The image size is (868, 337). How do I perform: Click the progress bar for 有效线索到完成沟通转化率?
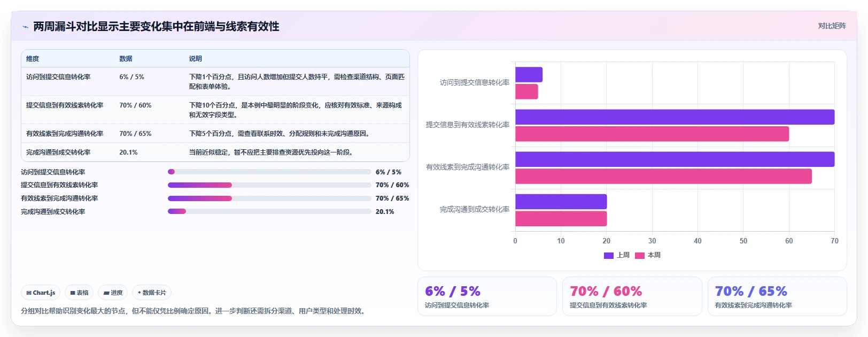(x=269, y=198)
